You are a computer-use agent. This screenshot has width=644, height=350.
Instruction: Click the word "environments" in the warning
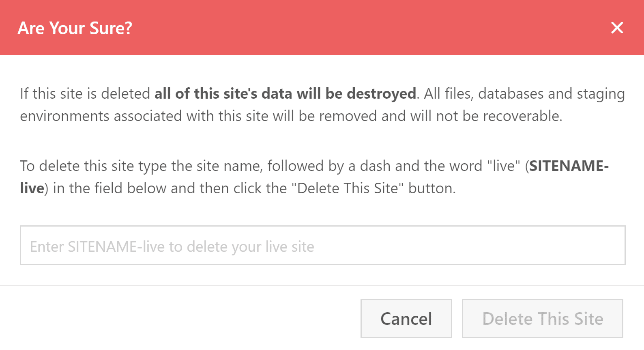click(65, 116)
